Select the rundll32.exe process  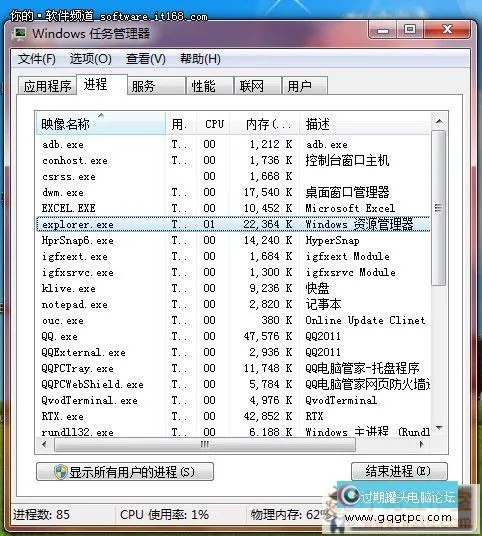click(233, 432)
